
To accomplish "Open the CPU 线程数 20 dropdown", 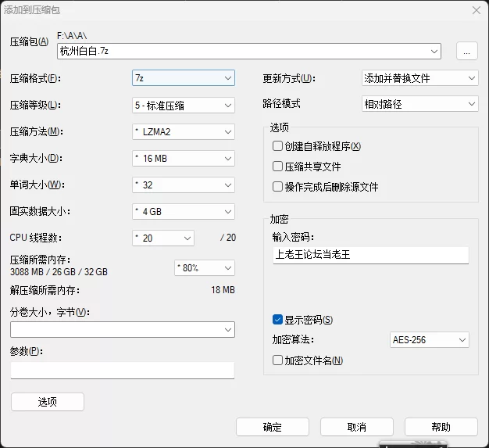I will click(x=163, y=238).
